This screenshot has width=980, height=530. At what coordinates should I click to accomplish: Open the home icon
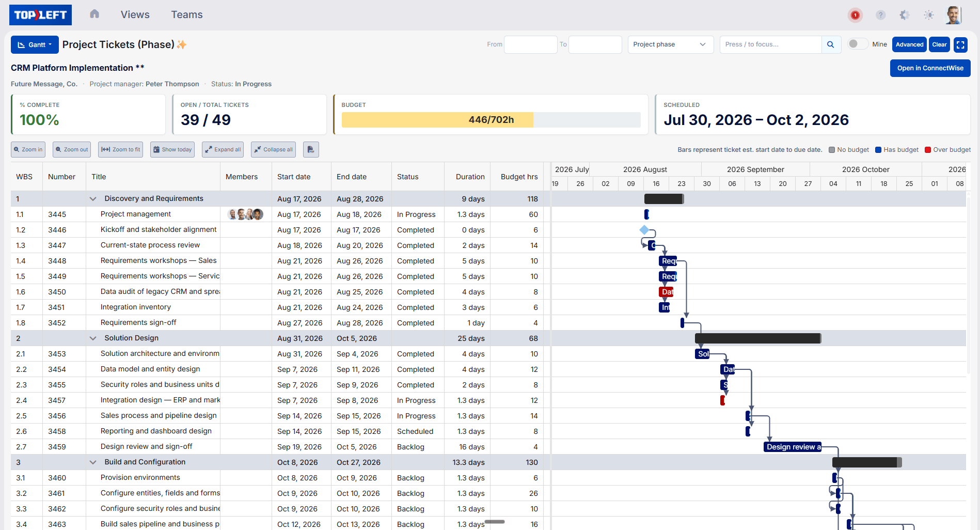coord(94,14)
